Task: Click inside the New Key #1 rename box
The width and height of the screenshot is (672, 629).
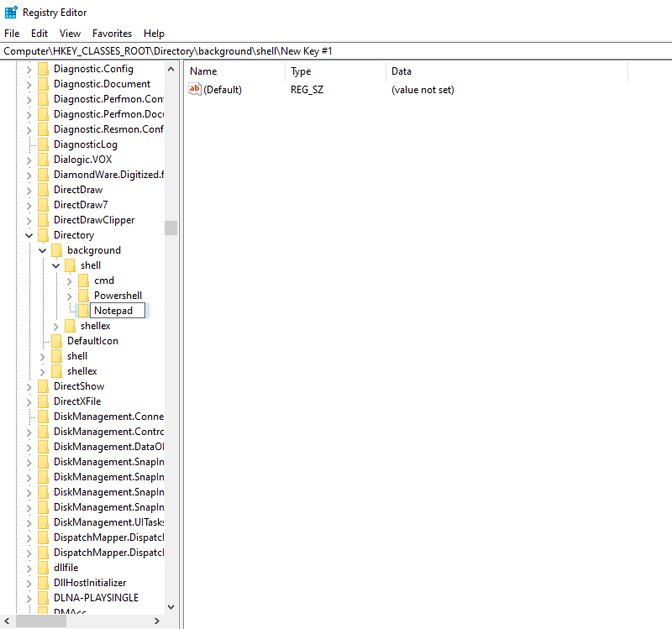Action: (x=118, y=310)
